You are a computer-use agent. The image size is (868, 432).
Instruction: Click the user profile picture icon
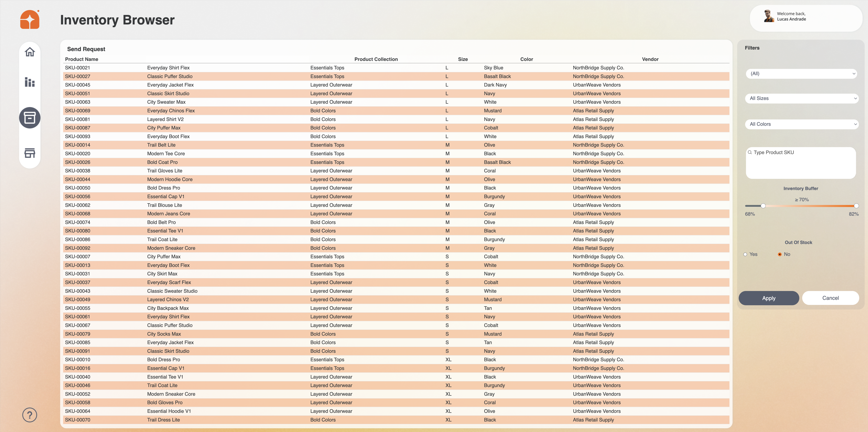[770, 16]
